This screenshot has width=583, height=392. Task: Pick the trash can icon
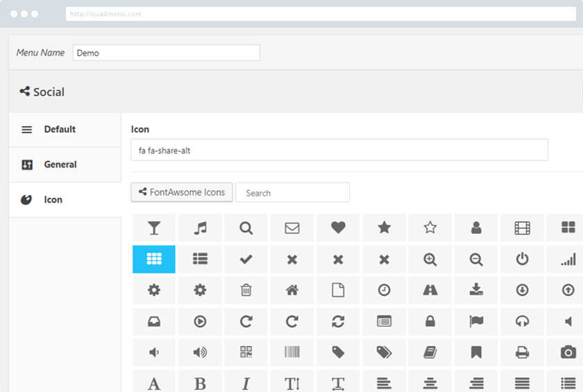click(246, 290)
